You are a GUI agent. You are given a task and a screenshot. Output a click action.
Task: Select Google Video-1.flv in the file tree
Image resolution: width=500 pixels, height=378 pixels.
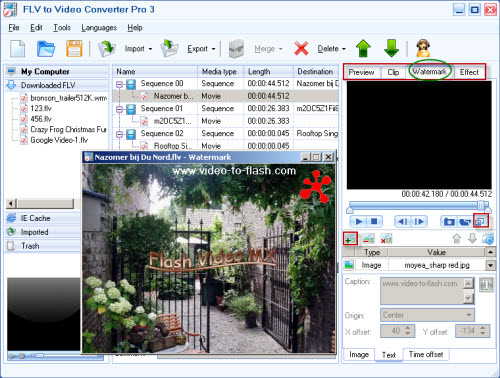pyautogui.click(x=59, y=140)
